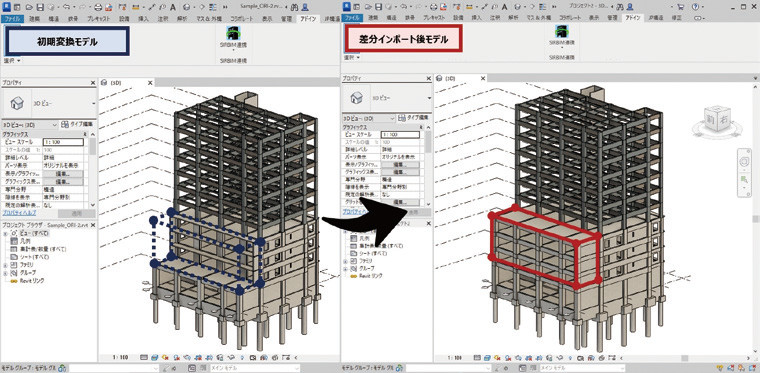The width and height of the screenshot is (760, 373).
Task: Click the print icon in Sample_ORI-2 window toolbar
Action: point(98,7)
